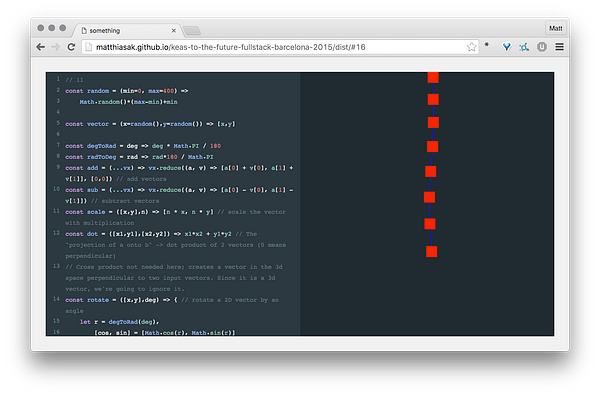Screen dimensions: 600x395
Task: Click the 'const rotate' code line
Action: click(172, 305)
